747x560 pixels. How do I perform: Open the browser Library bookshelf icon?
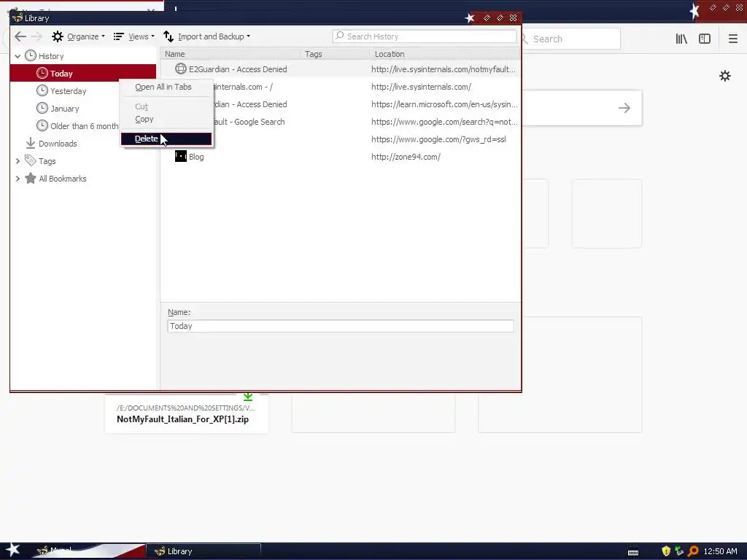[681, 39]
